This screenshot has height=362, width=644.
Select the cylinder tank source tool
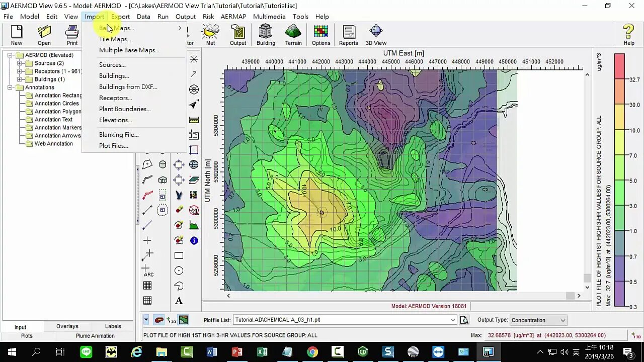(163, 165)
